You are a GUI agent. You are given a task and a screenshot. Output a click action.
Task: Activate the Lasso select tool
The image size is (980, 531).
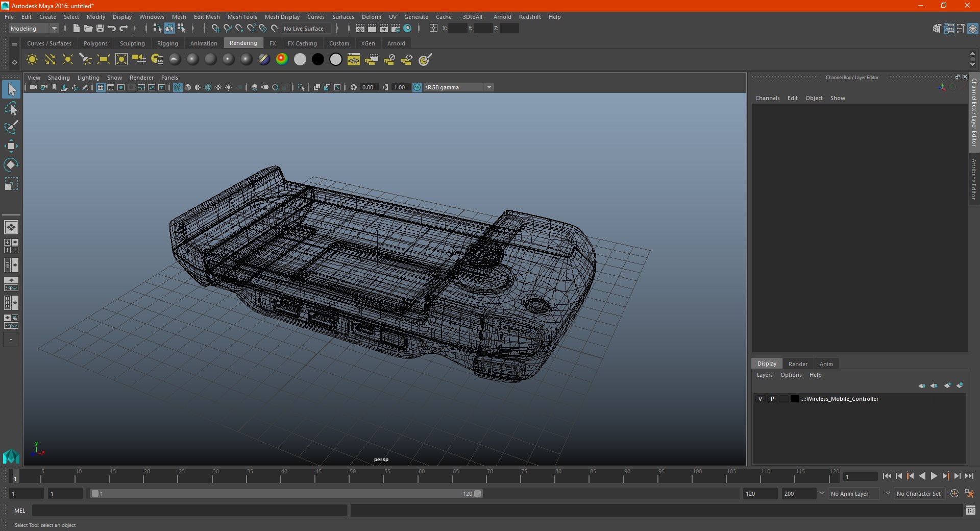11,108
